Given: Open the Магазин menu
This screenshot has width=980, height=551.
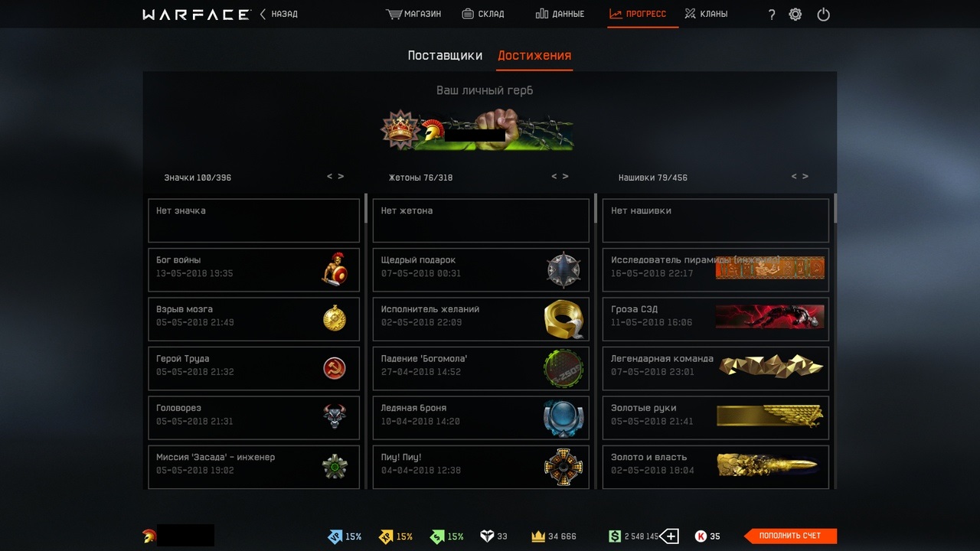Looking at the screenshot, I should coord(413,14).
